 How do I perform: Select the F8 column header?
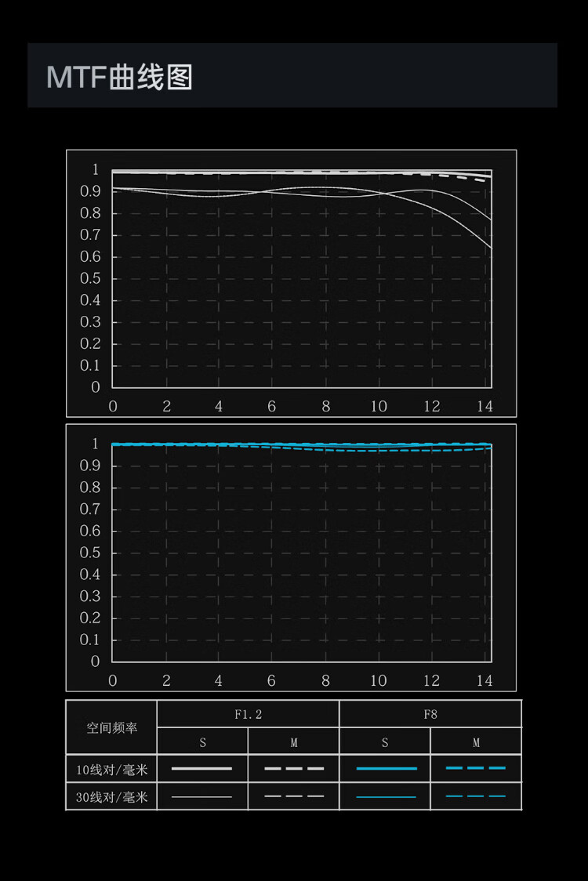pos(430,714)
